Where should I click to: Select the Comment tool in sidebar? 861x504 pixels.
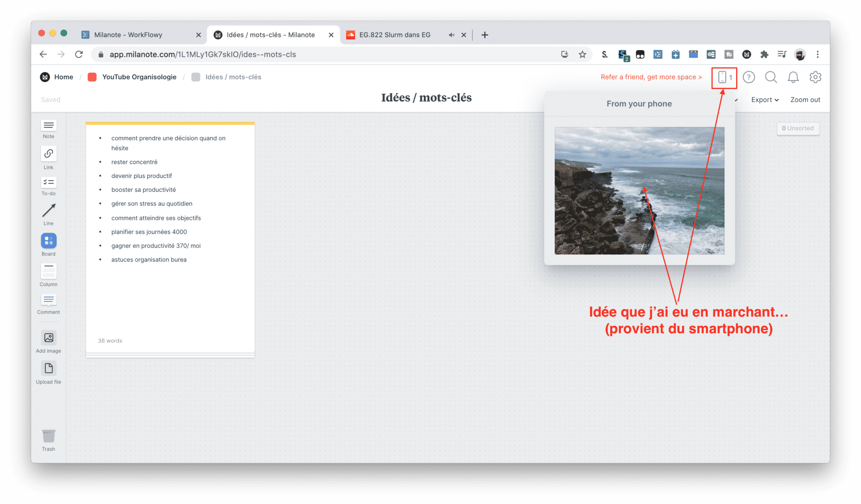48,304
